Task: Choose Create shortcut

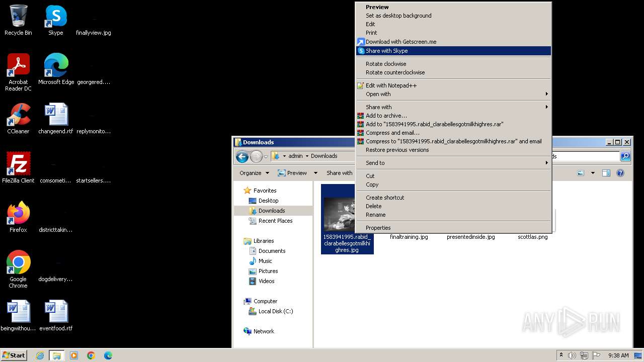Action: (x=454, y=198)
